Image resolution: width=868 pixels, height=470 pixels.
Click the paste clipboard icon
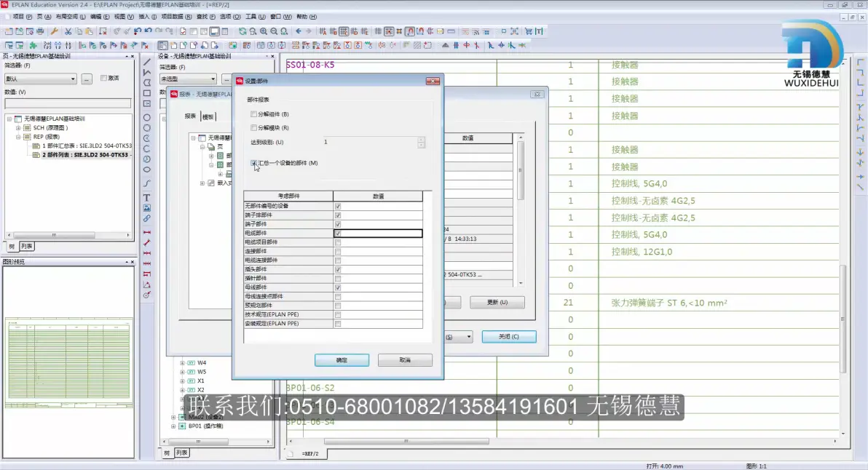click(x=89, y=31)
